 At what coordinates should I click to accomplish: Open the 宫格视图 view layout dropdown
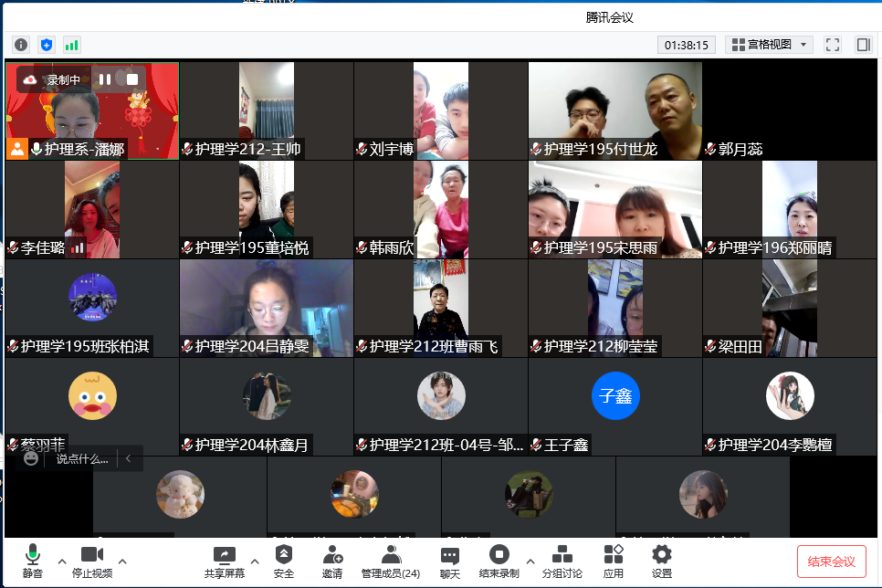click(x=769, y=45)
